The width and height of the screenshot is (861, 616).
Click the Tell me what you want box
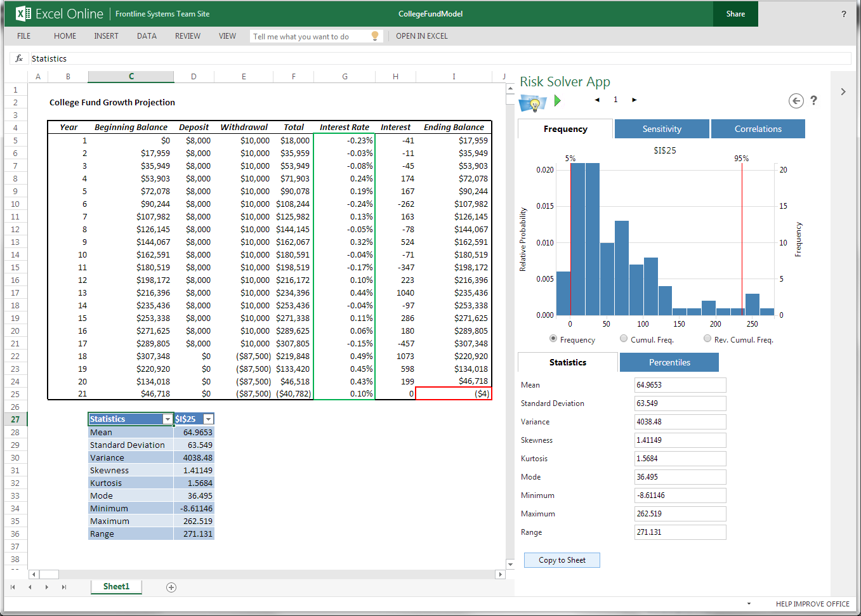(x=311, y=37)
